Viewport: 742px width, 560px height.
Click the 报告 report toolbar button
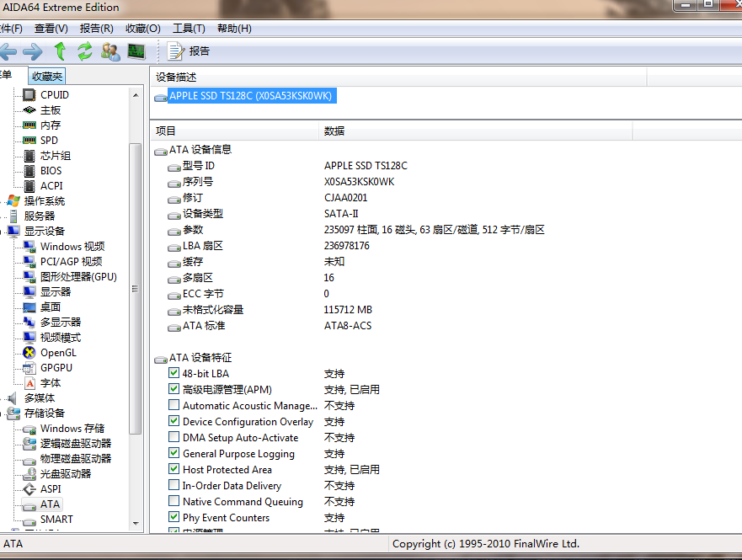point(190,51)
